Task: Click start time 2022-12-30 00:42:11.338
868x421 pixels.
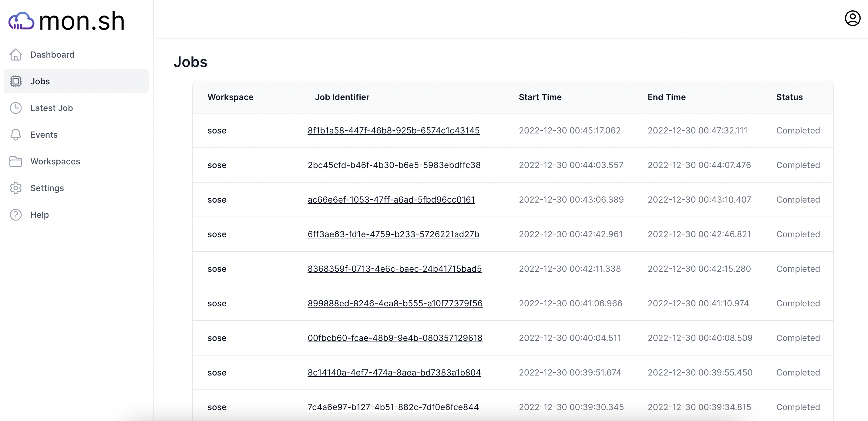Action: [x=570, y=269]
